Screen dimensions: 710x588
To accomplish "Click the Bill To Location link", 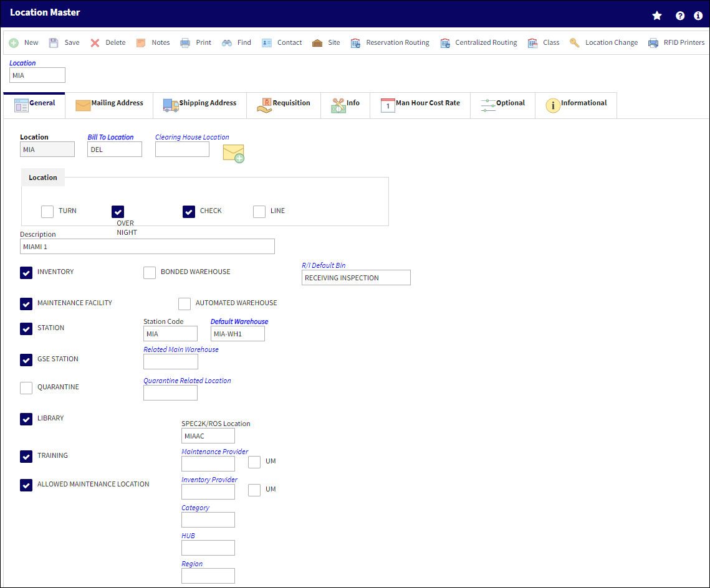I will click(110, 137).
